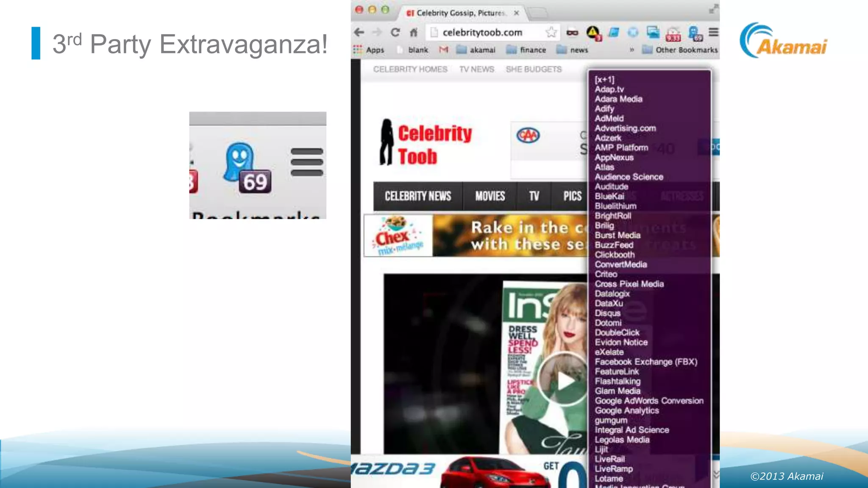
Task: Click the CELEBRITY HOMES link
Action: (410, 69)
